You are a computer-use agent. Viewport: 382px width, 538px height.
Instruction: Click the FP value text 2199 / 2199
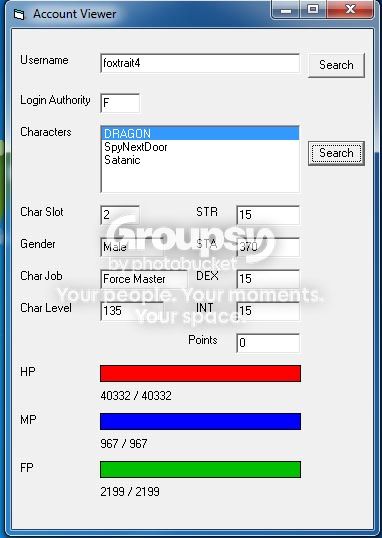pos(130,492)
